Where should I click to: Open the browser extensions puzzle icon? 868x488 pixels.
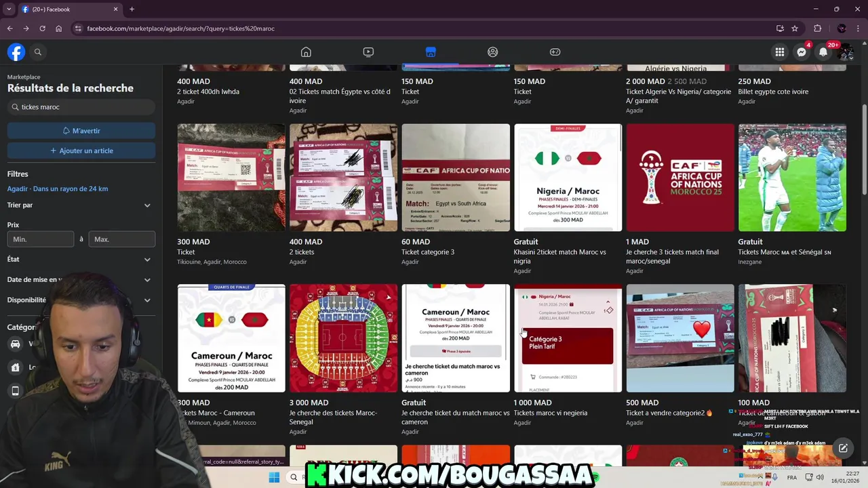click(817, 28)
